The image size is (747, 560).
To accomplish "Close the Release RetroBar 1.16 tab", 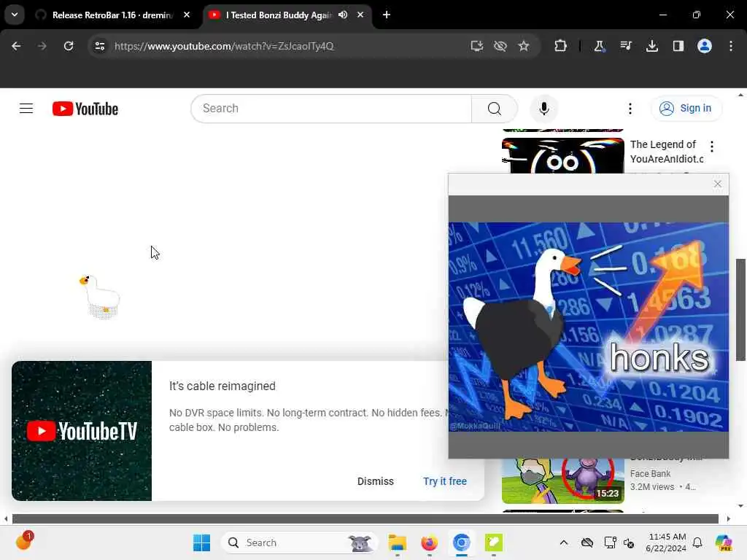I will 187,15.
